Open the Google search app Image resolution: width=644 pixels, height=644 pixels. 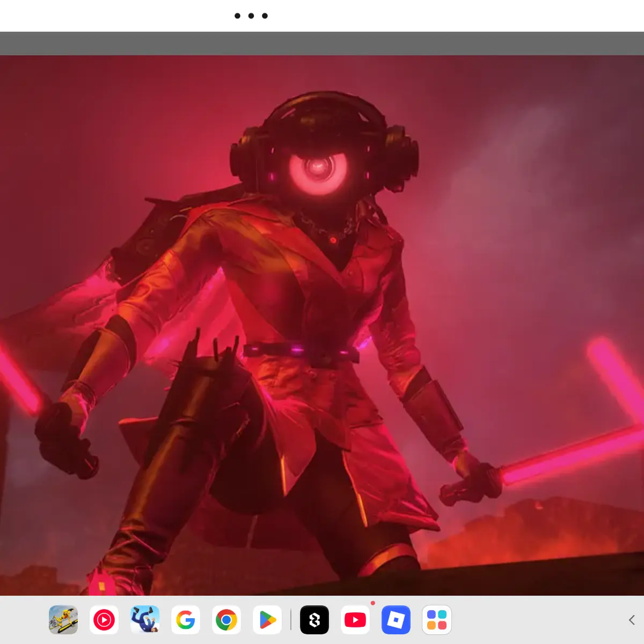(186, 620)
